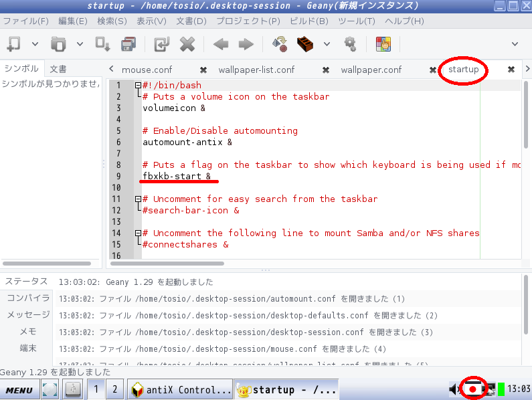Viewport: 532px width, 400px height.
Task: Open the メッセージ message tab
Action: tap(28, 315)
